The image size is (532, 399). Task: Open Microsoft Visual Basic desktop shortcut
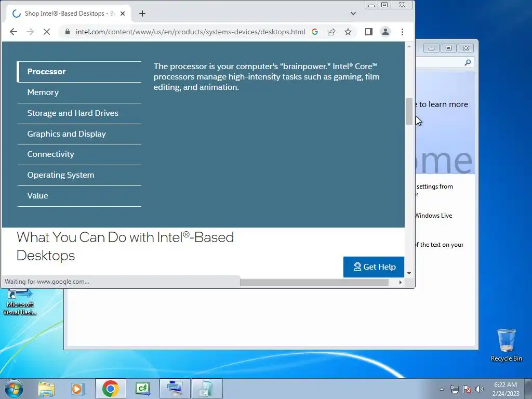pos(20,302)
